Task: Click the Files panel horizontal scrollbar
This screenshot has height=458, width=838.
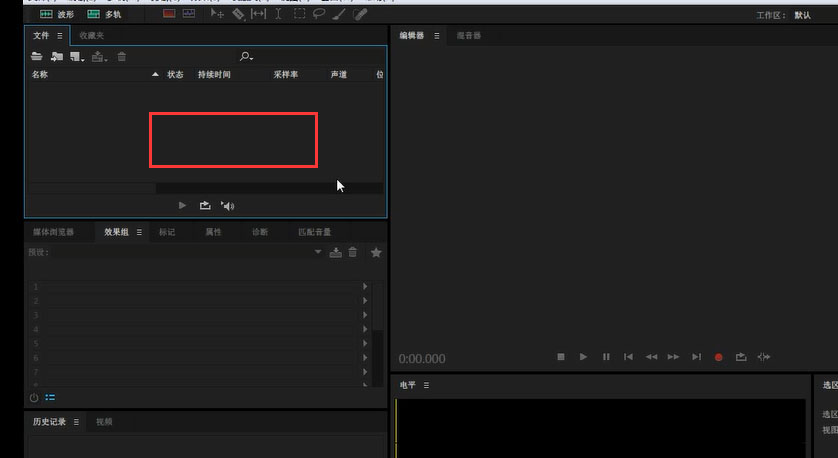Action: (x=245, y=188)
